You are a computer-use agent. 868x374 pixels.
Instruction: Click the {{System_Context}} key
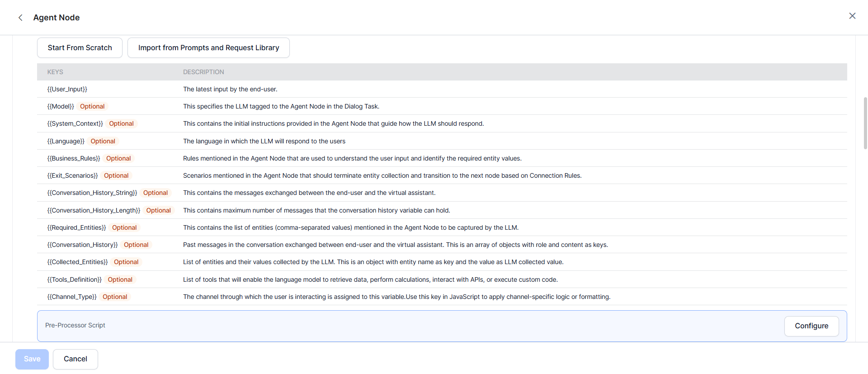[75, 124]
